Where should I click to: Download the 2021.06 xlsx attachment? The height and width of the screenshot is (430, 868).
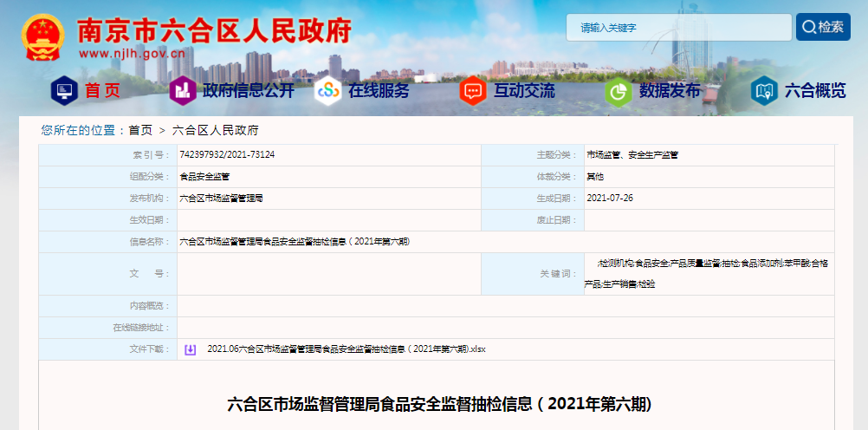347,350
